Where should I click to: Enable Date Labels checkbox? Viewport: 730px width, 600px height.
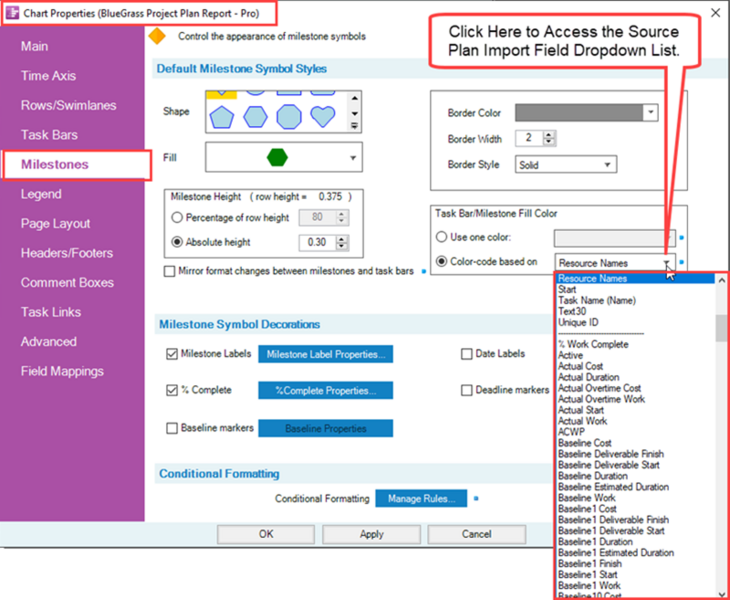[466, 354]
